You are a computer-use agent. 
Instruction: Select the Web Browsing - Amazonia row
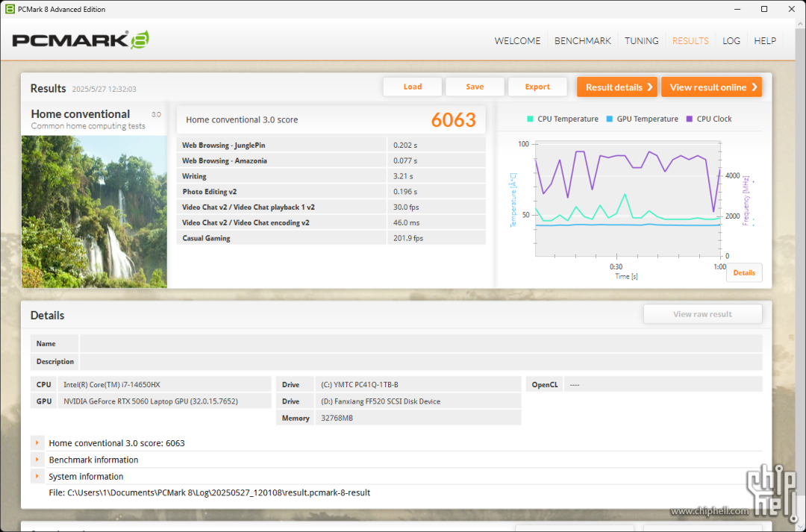[331, 160]
